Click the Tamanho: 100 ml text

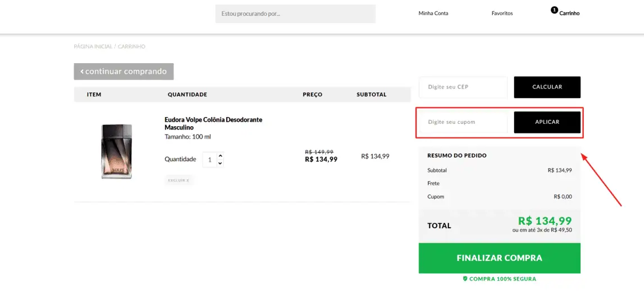[x=188, y=137]
